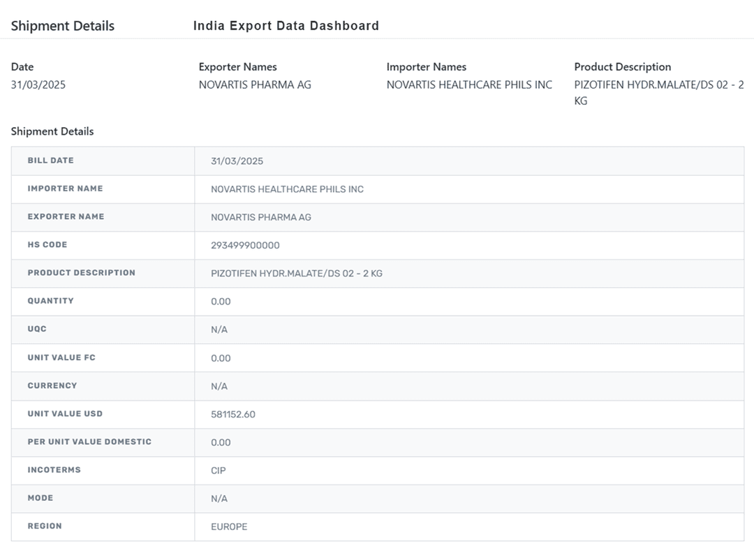Click the importer NOVARTIS HEALTHCARE PHILS INC in summary
The width and height of the screenshot is (754, 560).
point(469,84)
